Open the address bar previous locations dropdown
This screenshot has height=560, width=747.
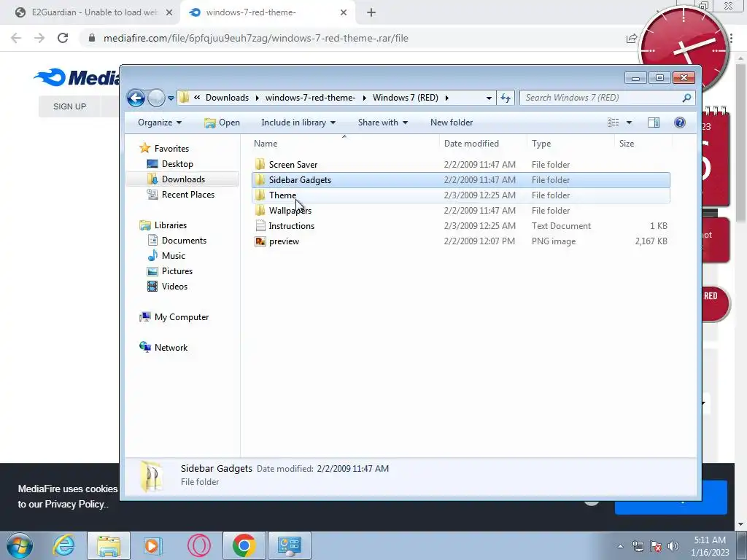coord(489,98)
